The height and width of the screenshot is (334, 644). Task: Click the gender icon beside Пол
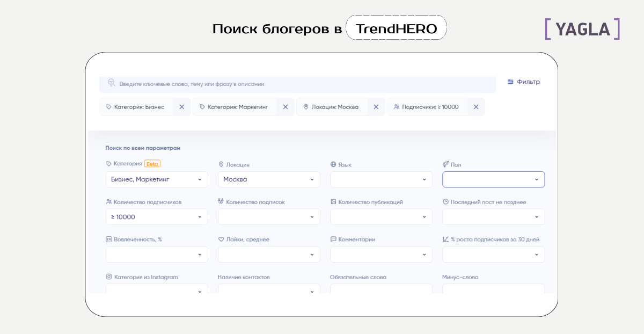[445, 164]
